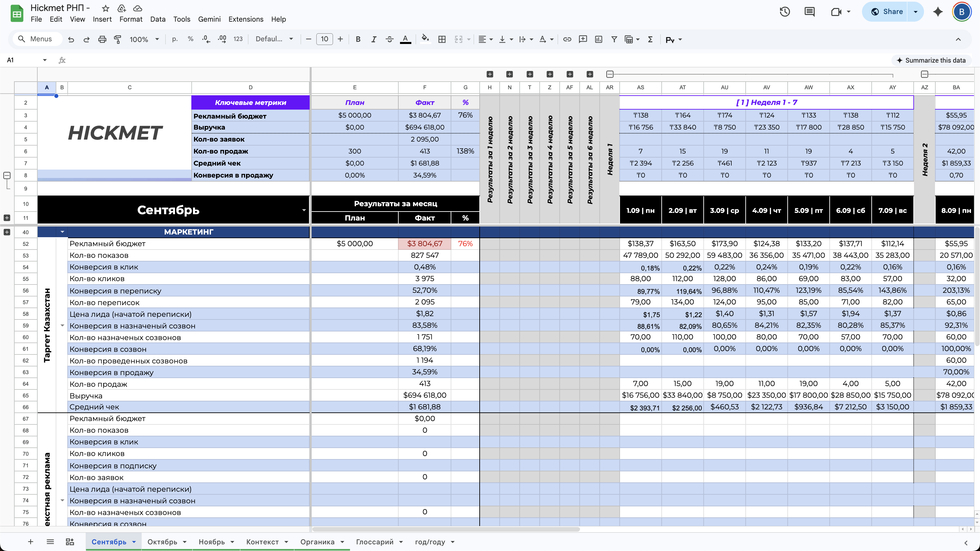This screenshot has height=551, width=980.
Task: Click Summarize this data
Action: [931, 60]
